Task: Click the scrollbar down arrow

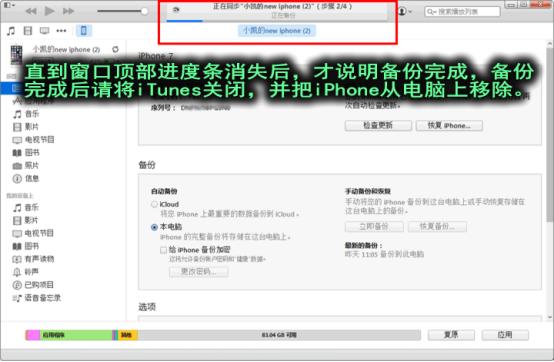Action: pos(550,318)
